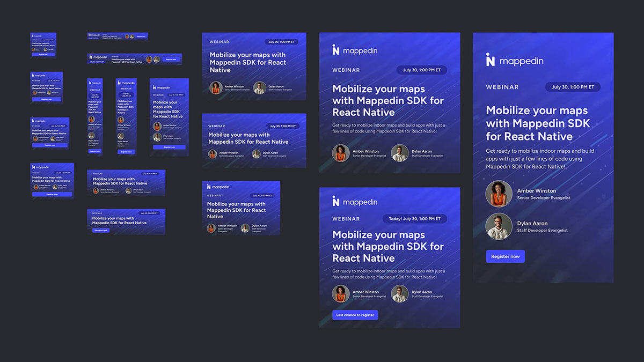The height and width of the screenshot is (362, 644).
Task: Click description text in the "Last chance to register" banner
Action: 389,274
